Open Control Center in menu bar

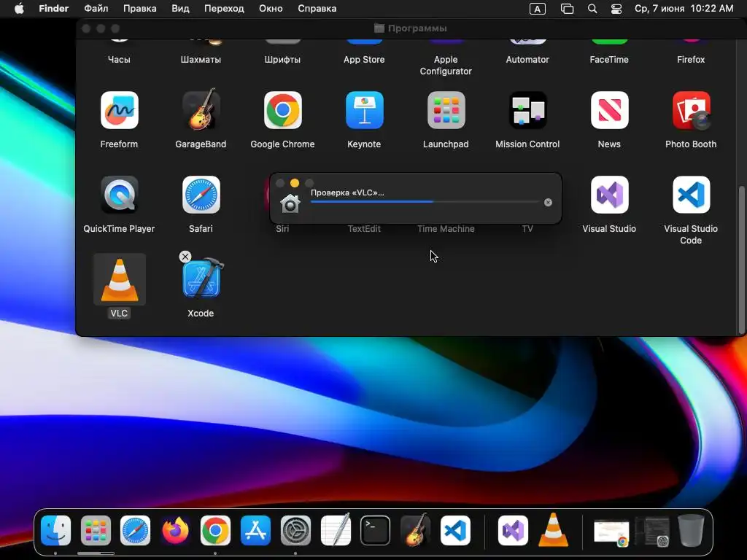[616, 9]
